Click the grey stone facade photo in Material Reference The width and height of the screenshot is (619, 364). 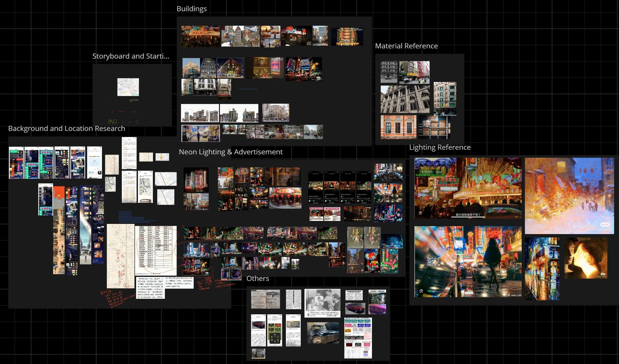pos(405,99)
